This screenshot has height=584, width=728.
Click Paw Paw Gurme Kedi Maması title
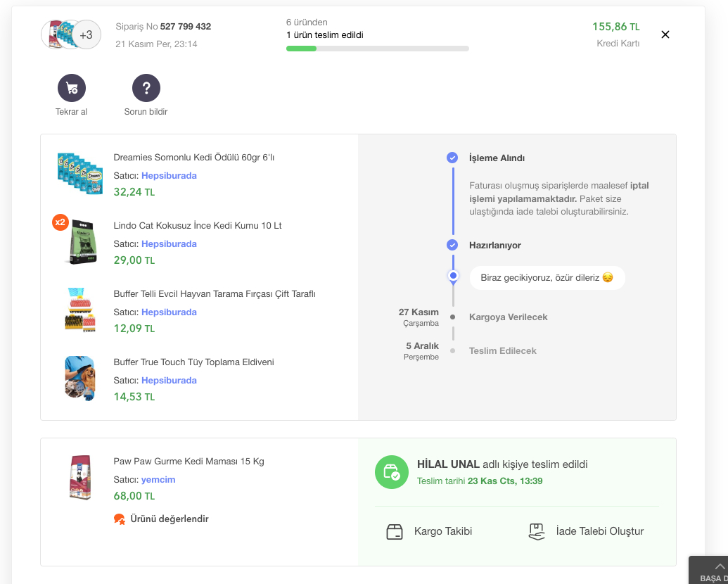[189, 462]
